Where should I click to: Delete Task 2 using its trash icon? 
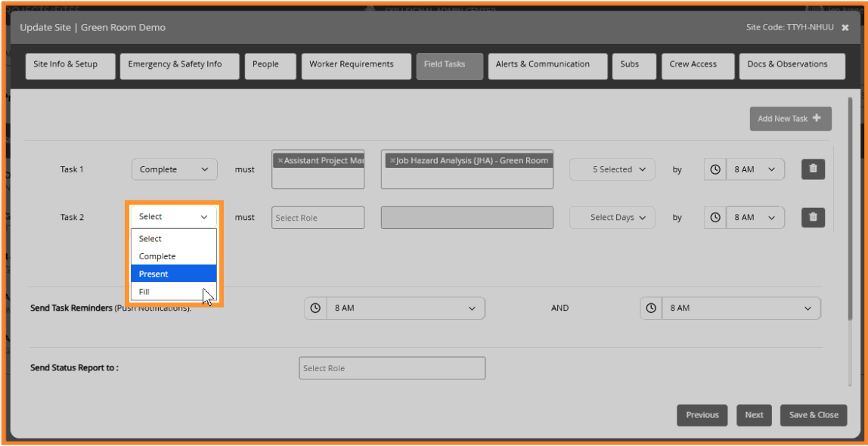[813, 217]
